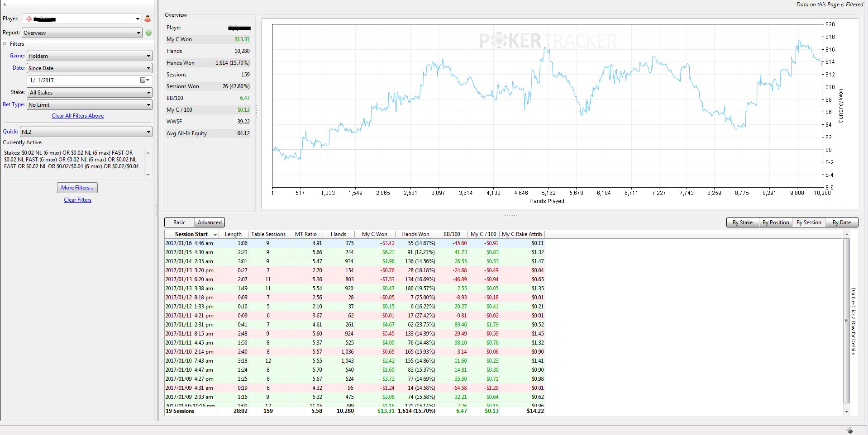Select the 2017/01/12 8:18 pm session row
The width and height of the screenshot is (868, 435).
coord(354,298)
